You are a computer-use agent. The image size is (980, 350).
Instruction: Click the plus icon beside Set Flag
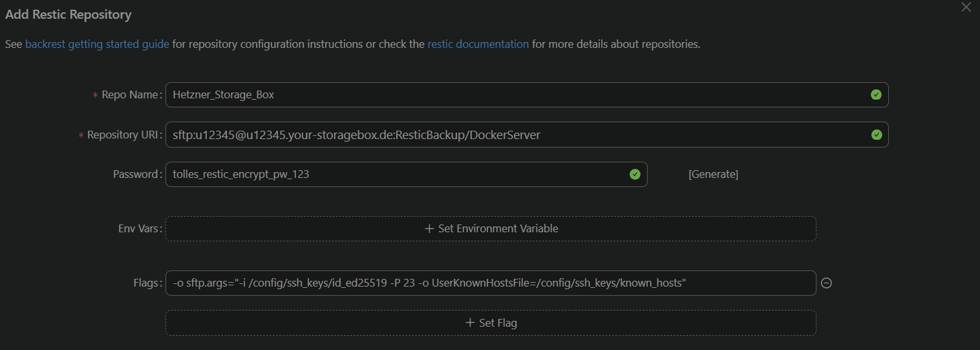[x=470, y=323]
